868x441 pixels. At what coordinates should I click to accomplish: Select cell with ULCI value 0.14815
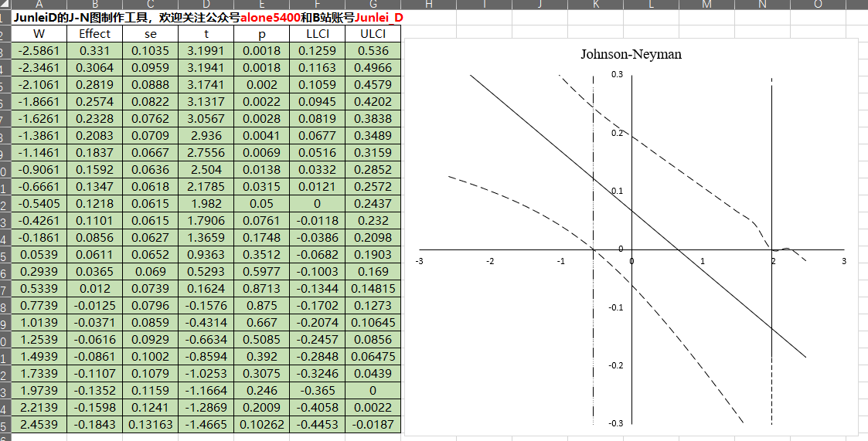click(373, 288)
